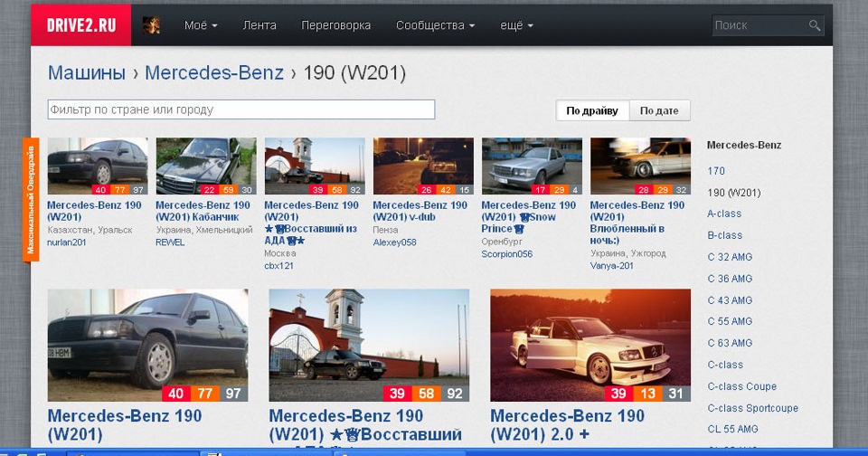Viewport: 868px width, 456px height.
Task: Open large Восставший title link
Action: [365, 425]
